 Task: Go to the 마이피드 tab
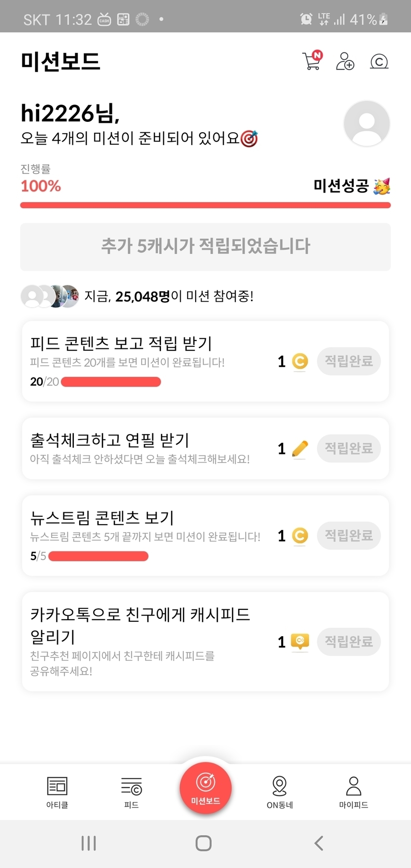354,791
